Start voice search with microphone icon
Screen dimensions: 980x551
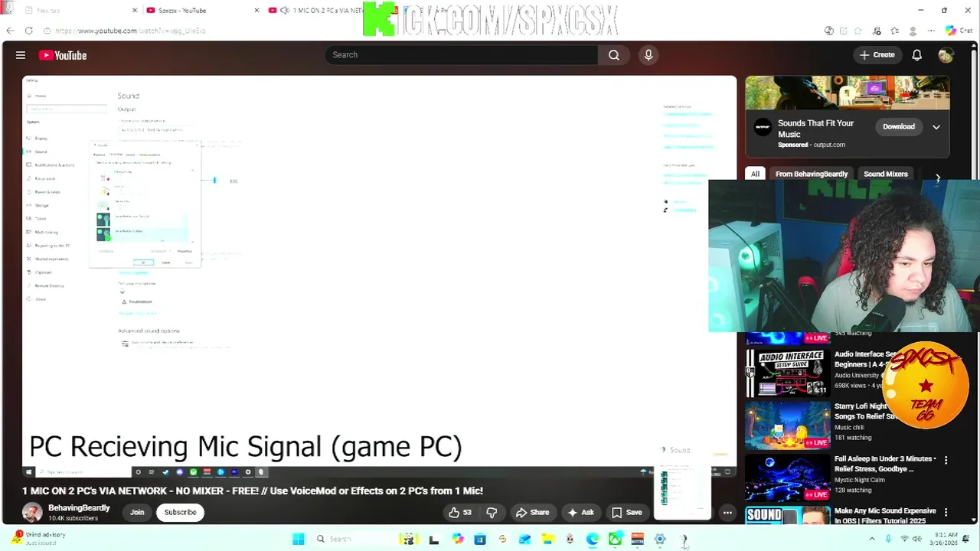pyautogui.click(x=648, y=55)
